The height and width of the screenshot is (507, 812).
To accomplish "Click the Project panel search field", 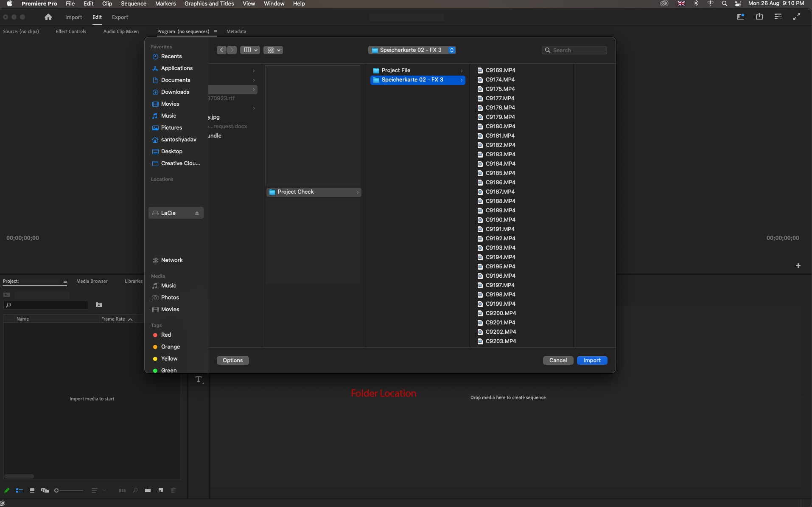I will [46, 305].
